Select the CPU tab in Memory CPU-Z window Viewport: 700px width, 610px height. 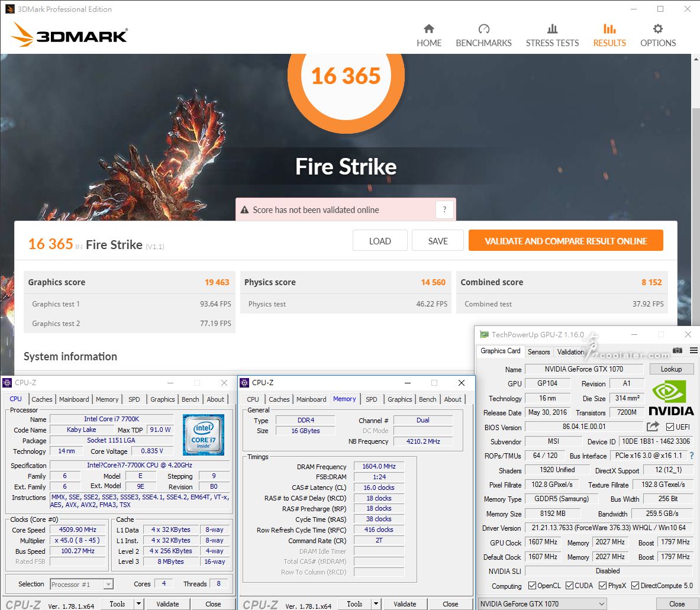(x=253, y=399)
